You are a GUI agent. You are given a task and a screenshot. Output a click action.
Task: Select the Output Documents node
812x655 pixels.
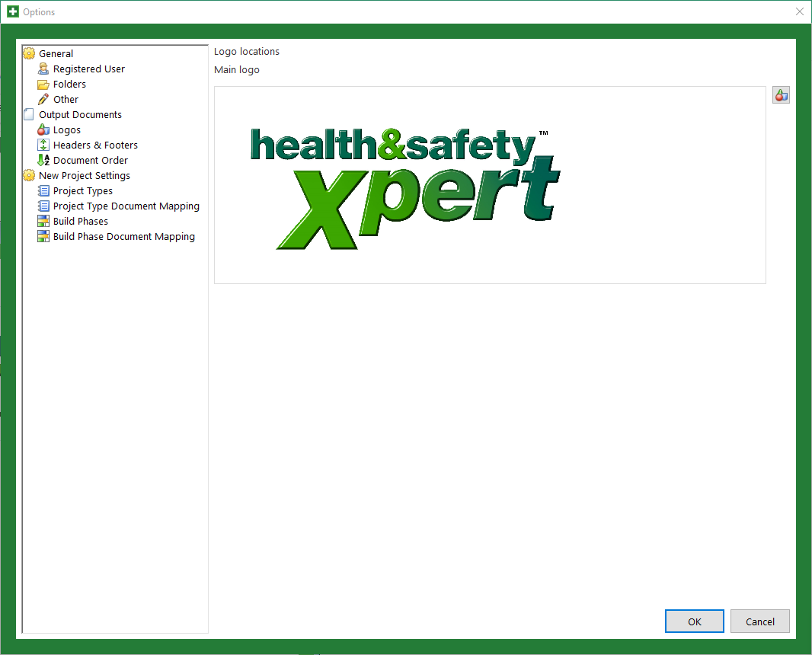click(80, 114)
